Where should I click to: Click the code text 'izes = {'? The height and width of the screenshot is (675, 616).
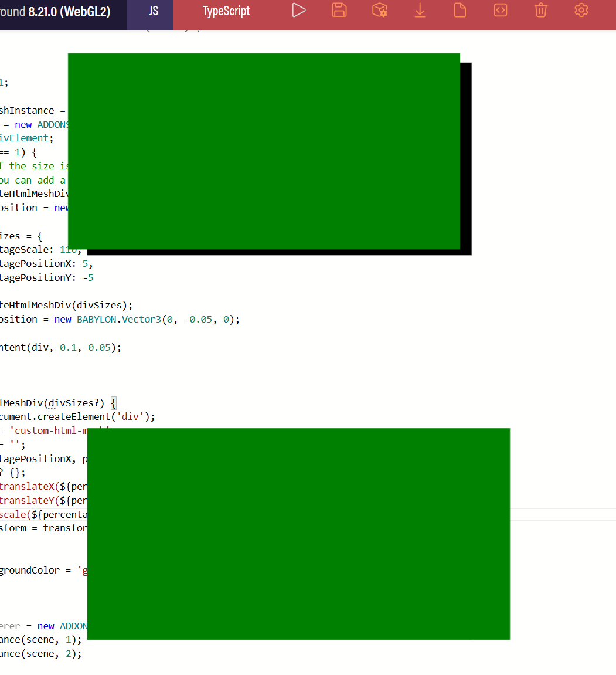pyautogui.click(x=21, y=236)
